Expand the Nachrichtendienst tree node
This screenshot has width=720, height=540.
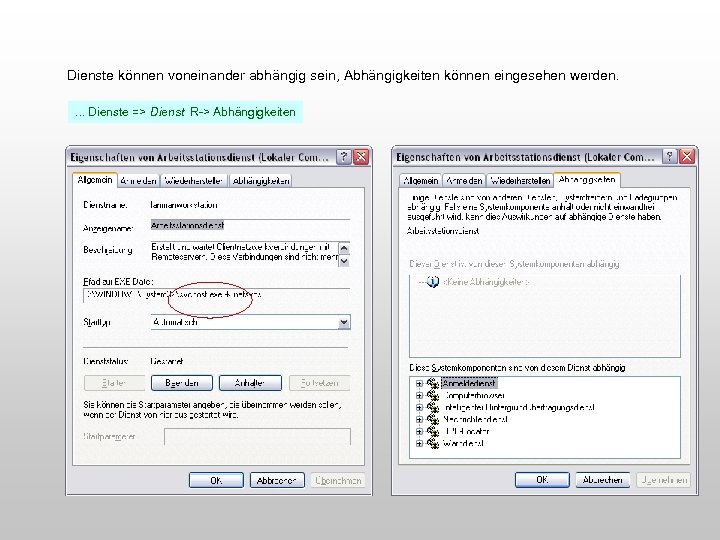click(x=419, y=419)
